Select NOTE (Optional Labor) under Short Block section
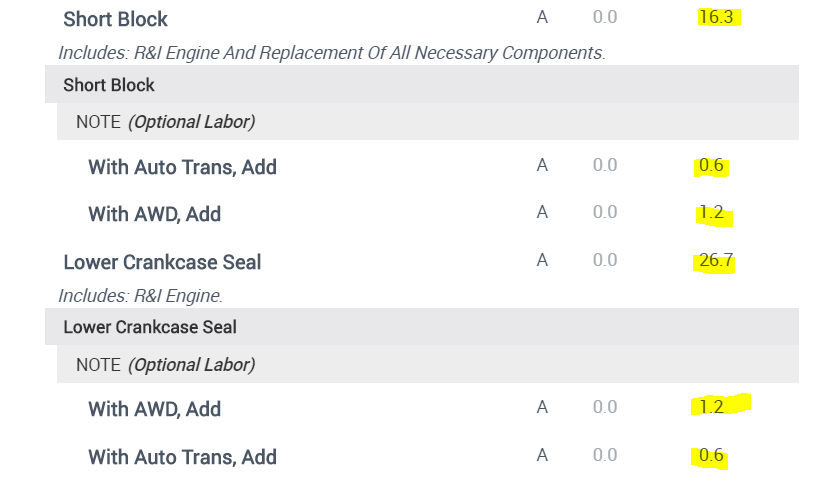This screenshot has width=824, height=490. (x=165, y=122)
